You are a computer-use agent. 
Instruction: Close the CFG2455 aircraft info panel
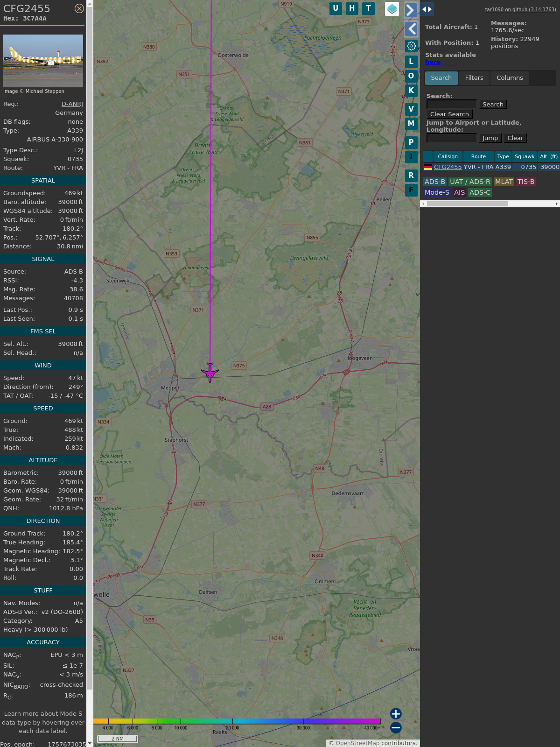79,8
